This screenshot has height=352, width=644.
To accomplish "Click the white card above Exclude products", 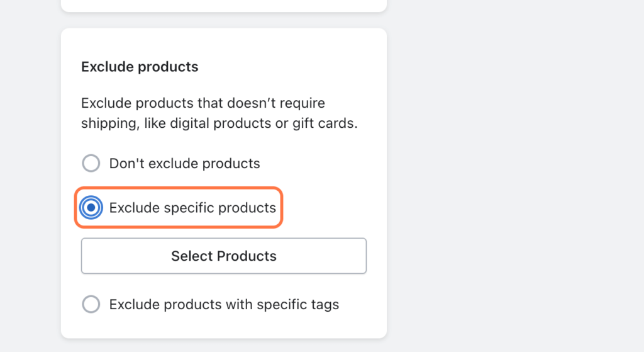I will tap(223, 5).
